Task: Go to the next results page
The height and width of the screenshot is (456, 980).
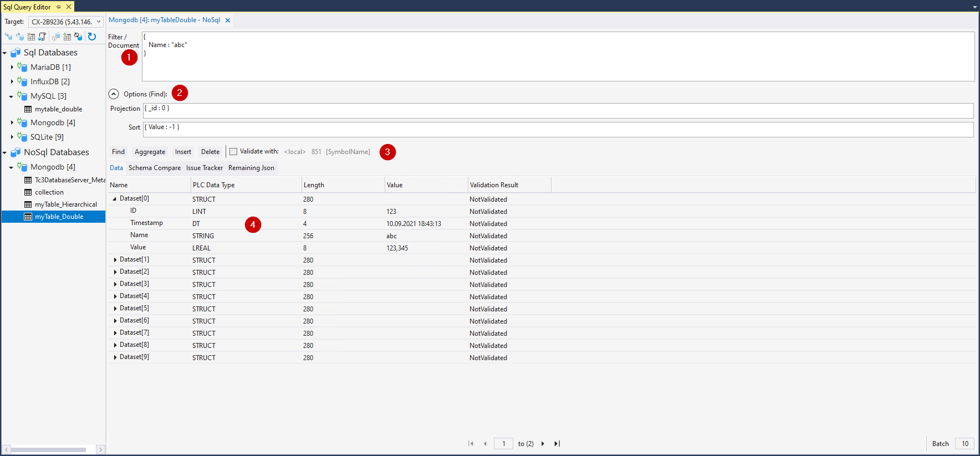Action: [543, 444]
